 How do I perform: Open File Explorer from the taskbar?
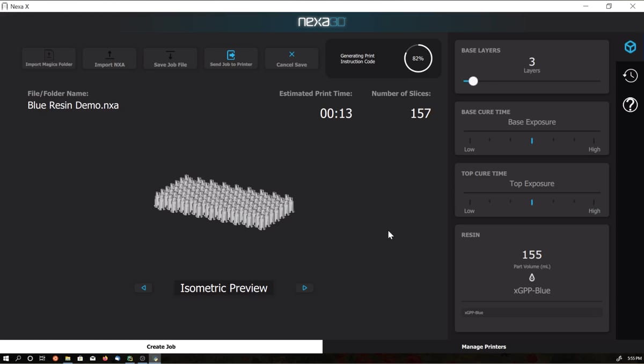[x=68, y=359]
